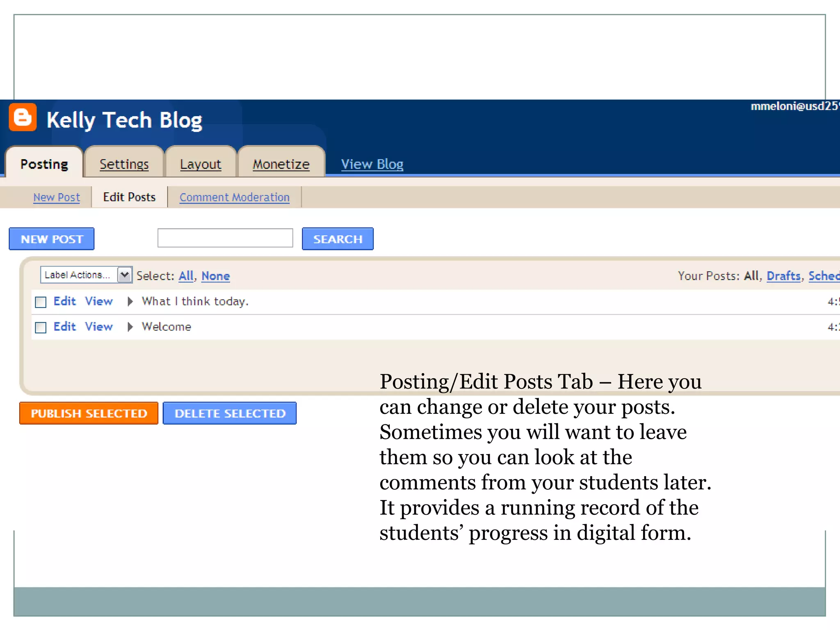This screenshot has height=630, width=840.
Task: Select All posts link
Action: pyautogui.click(x=186, y=276)
